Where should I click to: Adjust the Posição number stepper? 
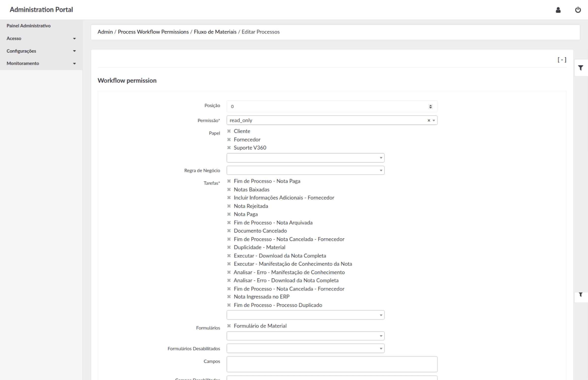point(430,106)
